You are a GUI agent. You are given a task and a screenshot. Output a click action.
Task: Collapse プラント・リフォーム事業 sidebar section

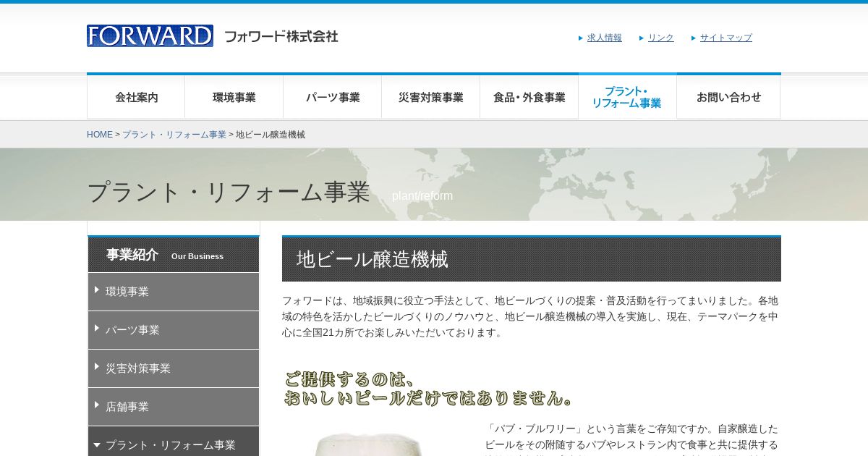tap(174, 443)
